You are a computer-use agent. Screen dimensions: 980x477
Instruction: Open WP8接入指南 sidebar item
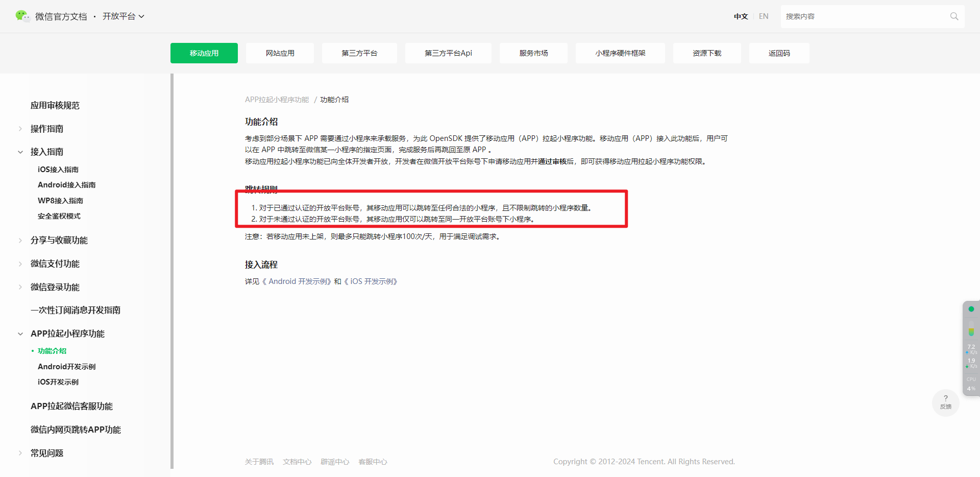coord(60,201)
